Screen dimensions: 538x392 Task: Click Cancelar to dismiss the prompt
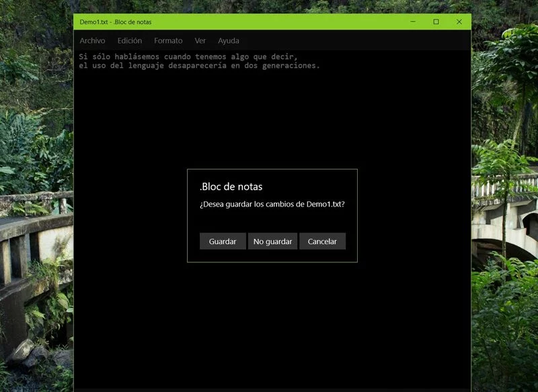pyautogui.click(x=322, y=241)
